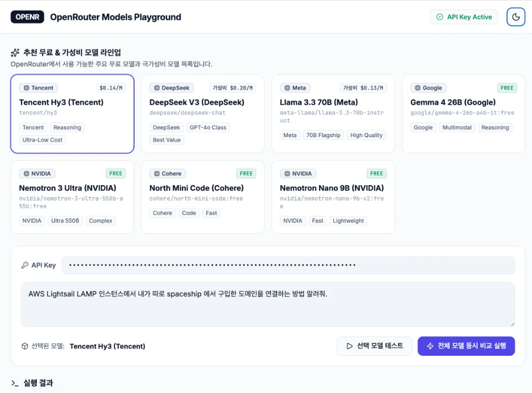This screenshot has width=532, height=393.
Task: Click the Ultra 550B tag
Action: point(65,221)
